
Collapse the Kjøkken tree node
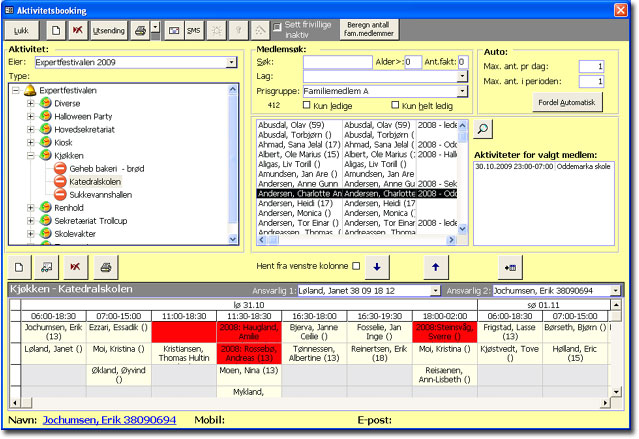31,156
